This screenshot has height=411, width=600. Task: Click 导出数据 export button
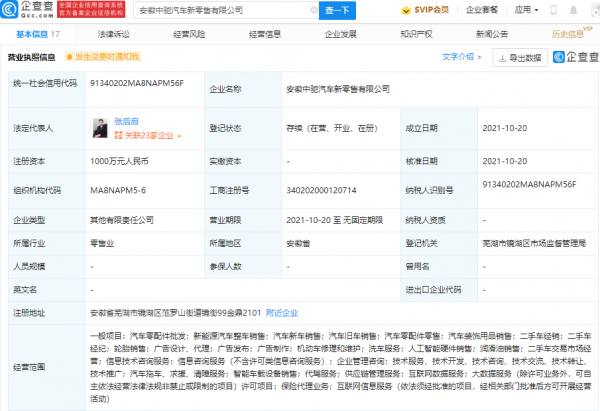pyautogui.click(x=520, y=57)
